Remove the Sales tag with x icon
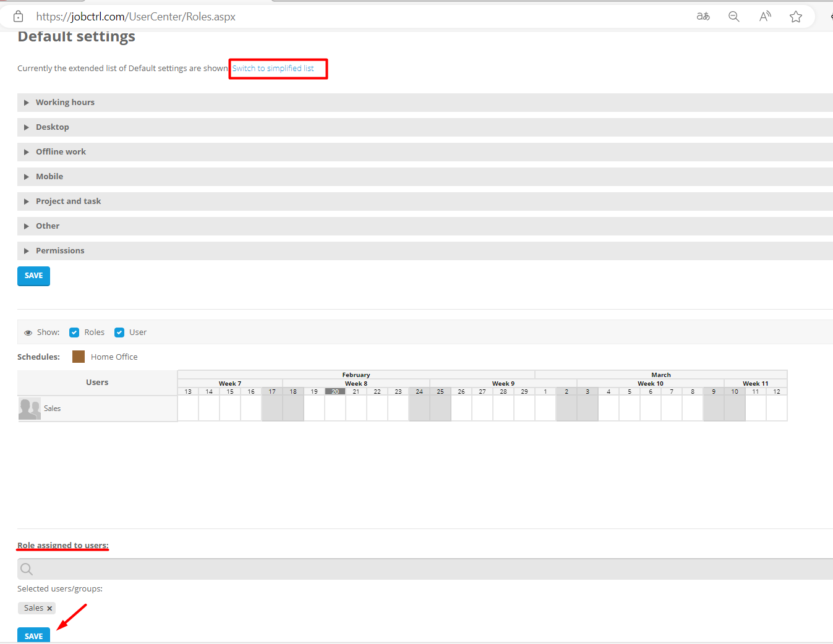This screenshot has height=644, width=833. [x=49, y=609]
